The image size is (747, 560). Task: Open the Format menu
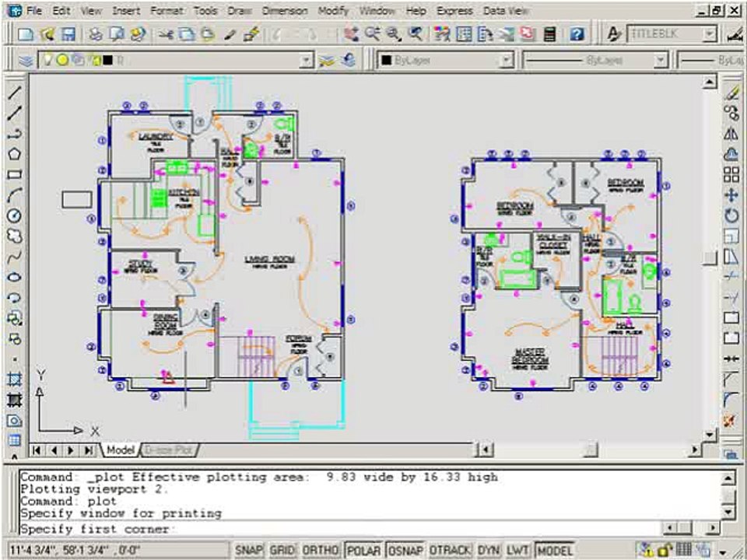click(x=167, y=10)
